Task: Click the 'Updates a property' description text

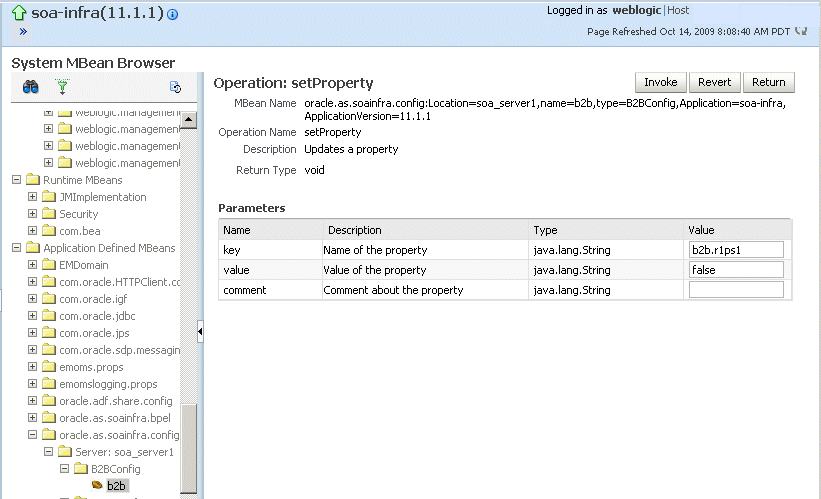Action: pyautogui.click(x=351, y=149)
